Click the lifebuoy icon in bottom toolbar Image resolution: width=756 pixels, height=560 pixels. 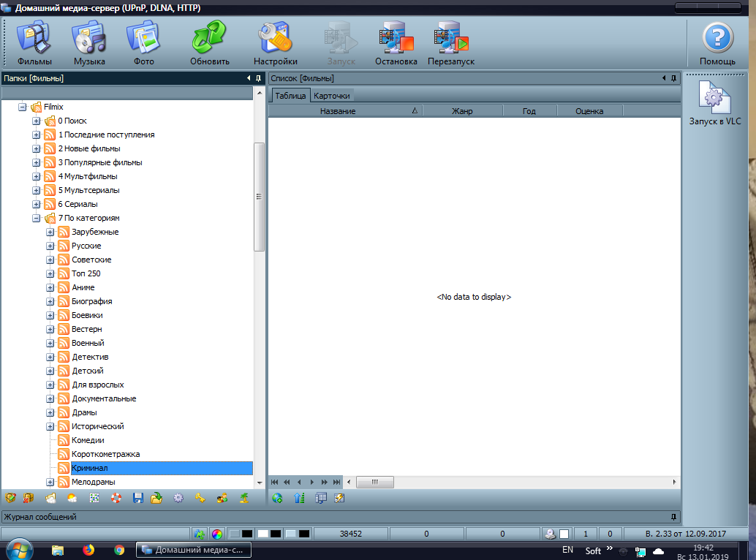point(116,498)
